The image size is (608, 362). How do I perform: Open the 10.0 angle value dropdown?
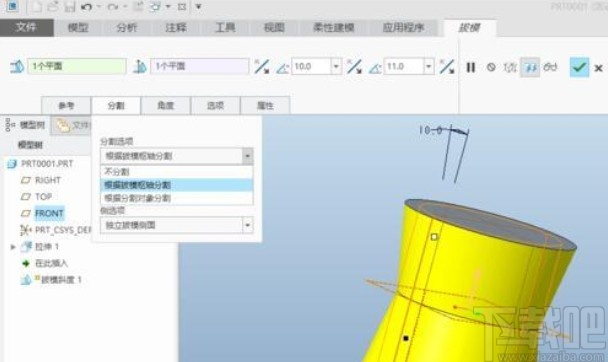coord(336,66)
